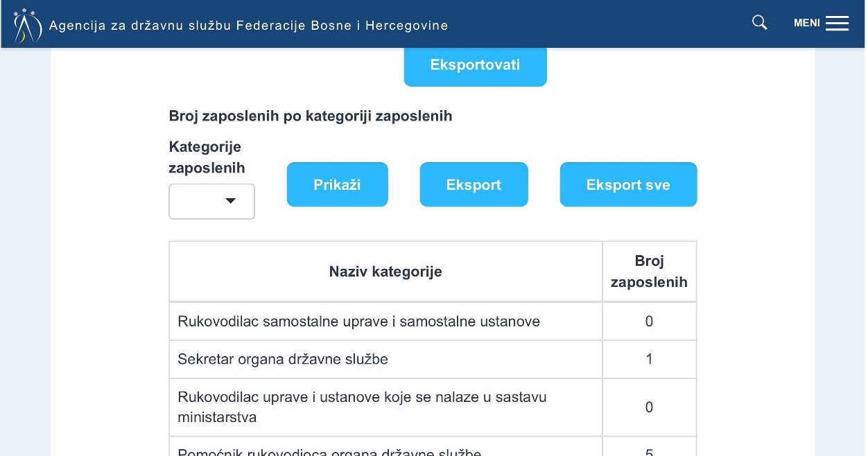Click the Eksportovati button
Image resolution: width=868 pixels, height=456 pixels.
tap(476, 65)
